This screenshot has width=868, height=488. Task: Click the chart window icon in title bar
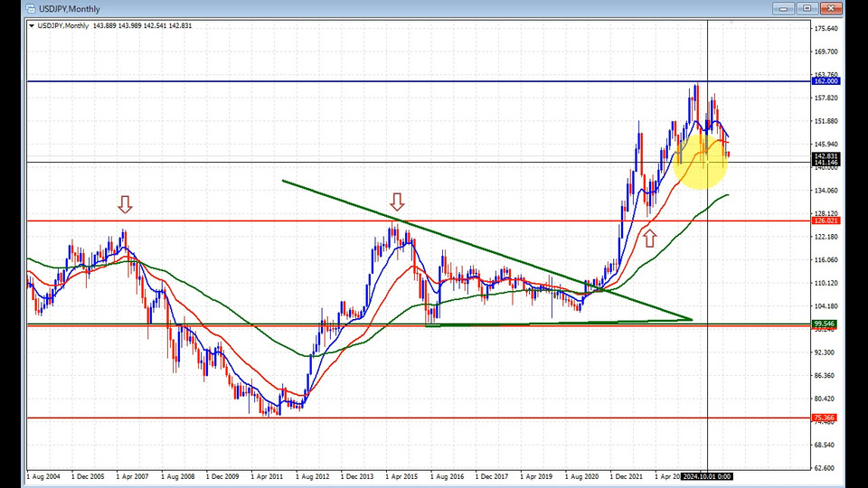click(31, 8)
